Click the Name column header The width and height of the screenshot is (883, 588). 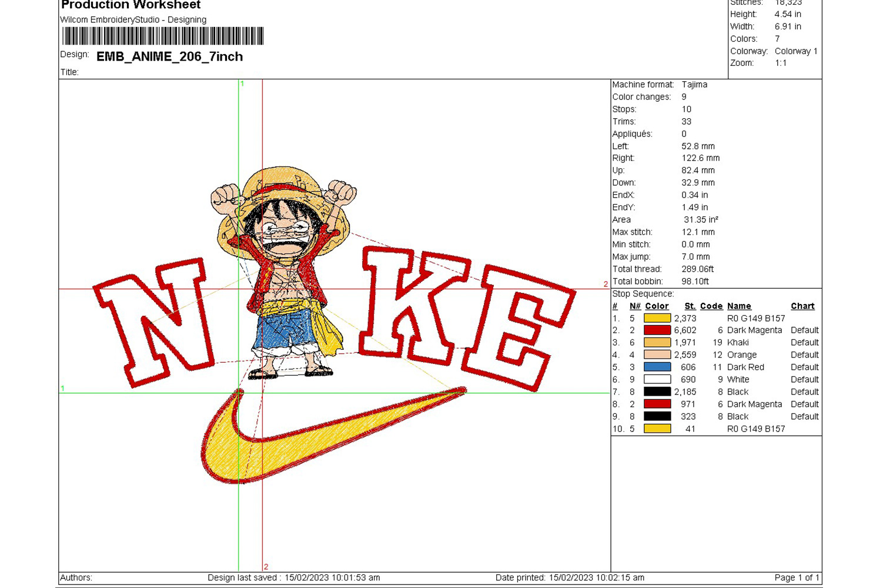click(739, 306)
